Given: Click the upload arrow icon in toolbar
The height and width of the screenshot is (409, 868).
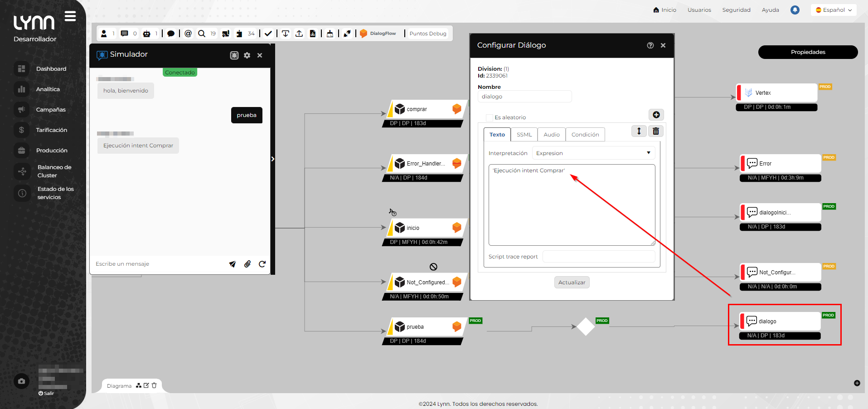Looking at the screenshot, I should [x=299, y=34].
